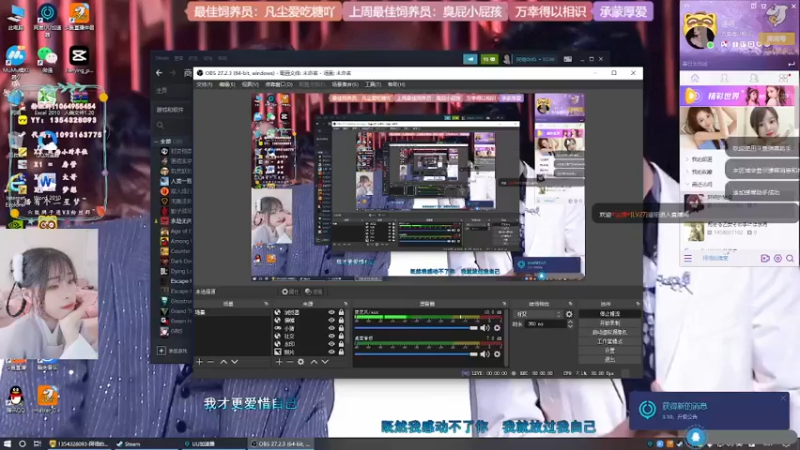The height and width of the screenshot is (450, 800).
Task: Open YY hamburger menu at panel bottom
Action: click(688, 259)
